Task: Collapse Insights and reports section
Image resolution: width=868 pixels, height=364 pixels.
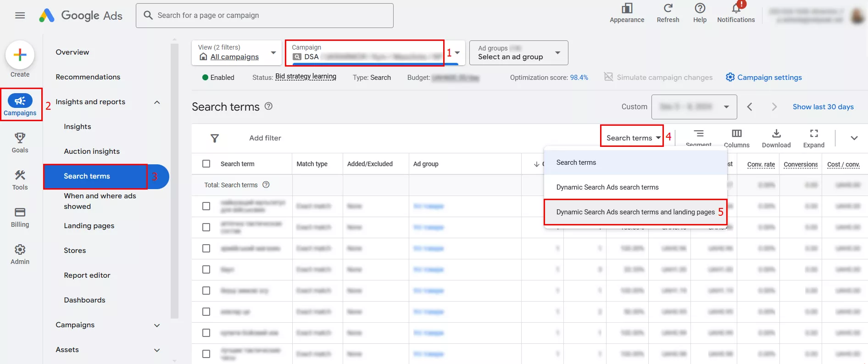Action: coord(157,102)
